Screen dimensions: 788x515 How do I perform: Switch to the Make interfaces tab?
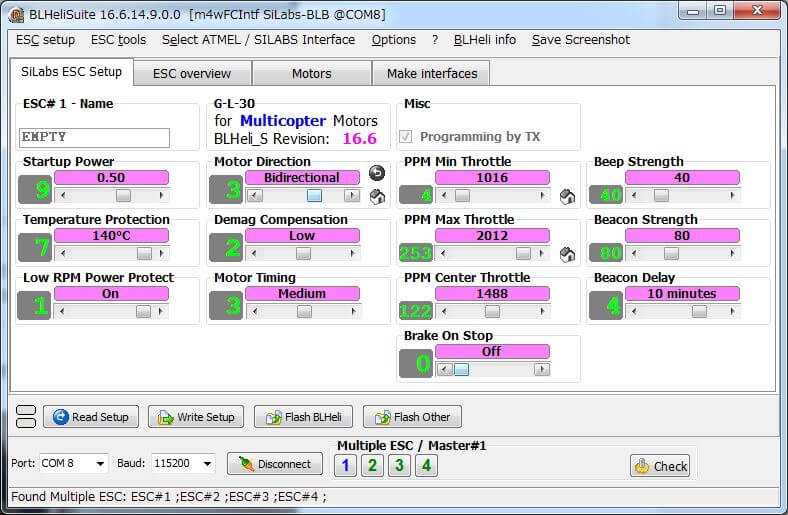click(x=432, y=73)
